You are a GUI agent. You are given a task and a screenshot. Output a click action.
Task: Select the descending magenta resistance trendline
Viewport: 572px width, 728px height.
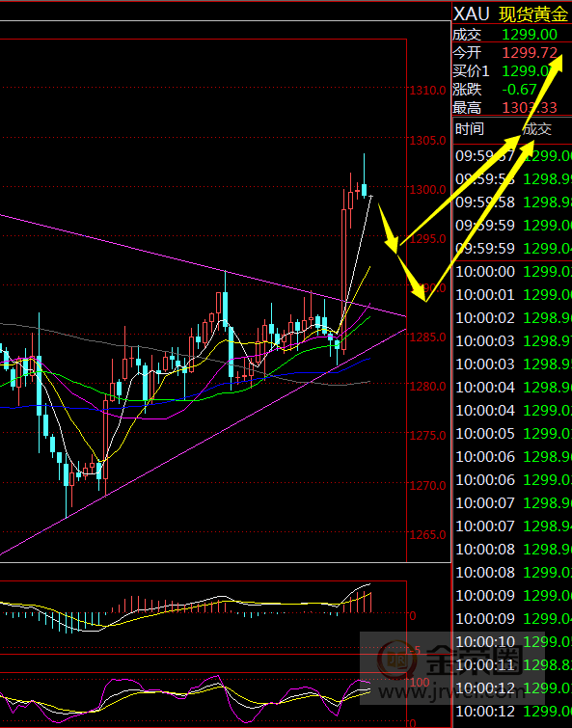tap(203, 265)
